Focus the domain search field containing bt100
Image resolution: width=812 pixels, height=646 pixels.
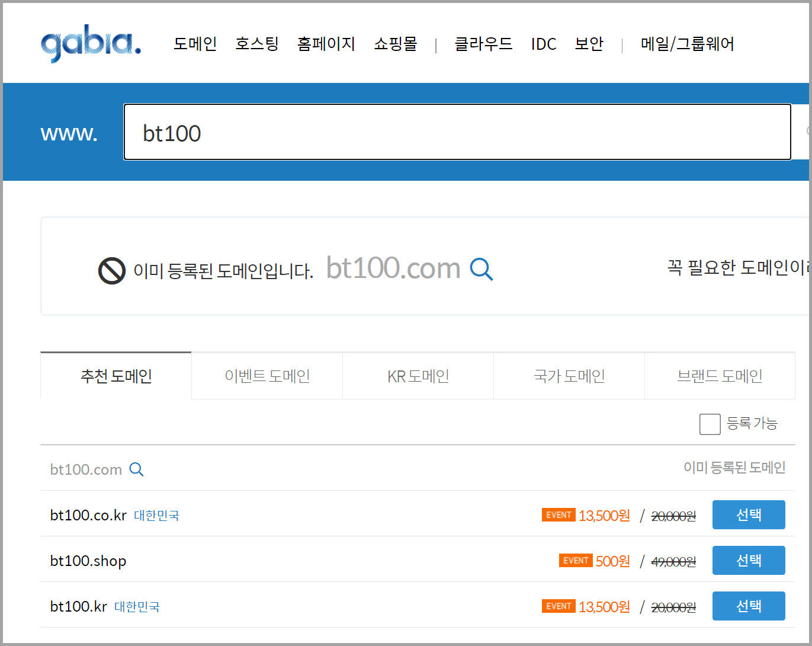point(457,132)
